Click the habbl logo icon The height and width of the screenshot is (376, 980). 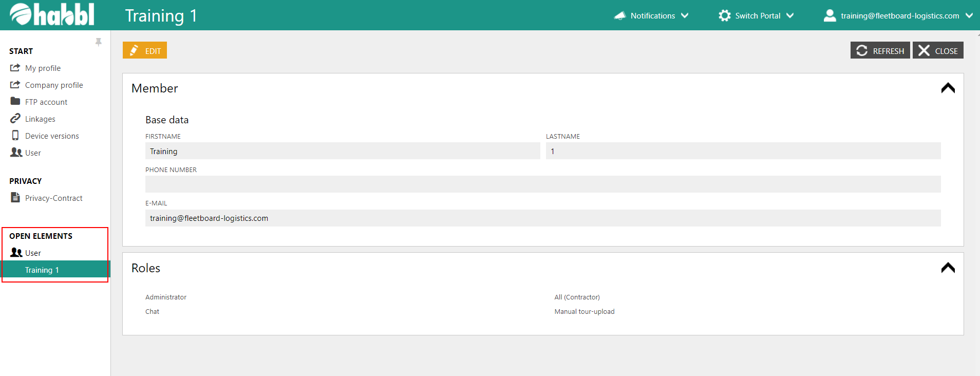click(21, 14)
